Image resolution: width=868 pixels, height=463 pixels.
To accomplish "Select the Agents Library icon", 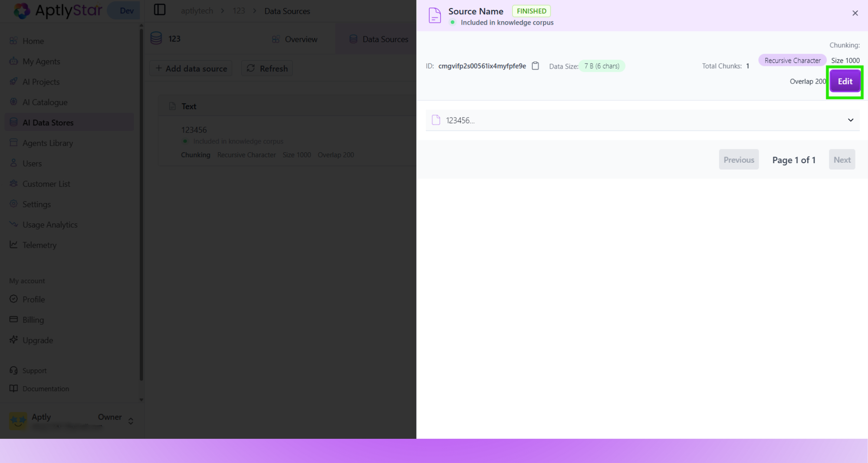I will tap(13, 142).
